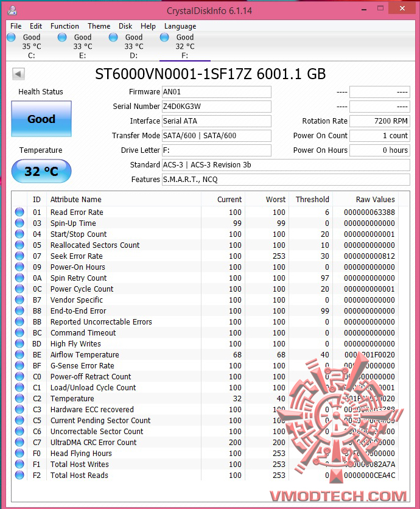Click the Power On Hours value field
This screenshot has height=509, width=420.
coord(380,150)
